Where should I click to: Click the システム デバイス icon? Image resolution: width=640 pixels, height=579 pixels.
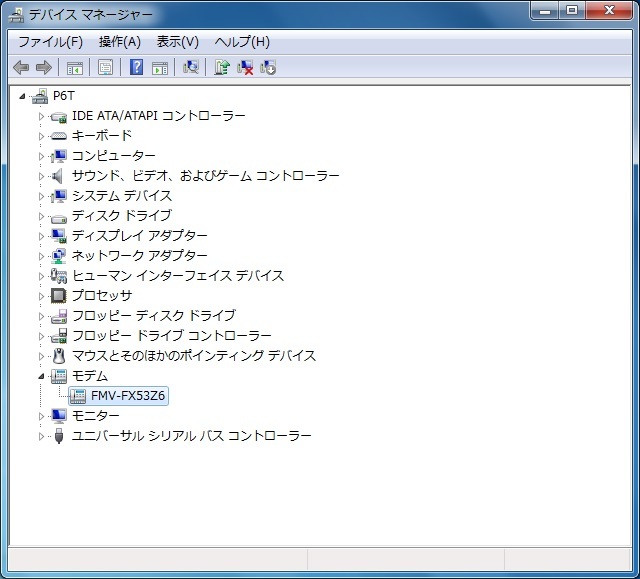[x=59, y=196]
